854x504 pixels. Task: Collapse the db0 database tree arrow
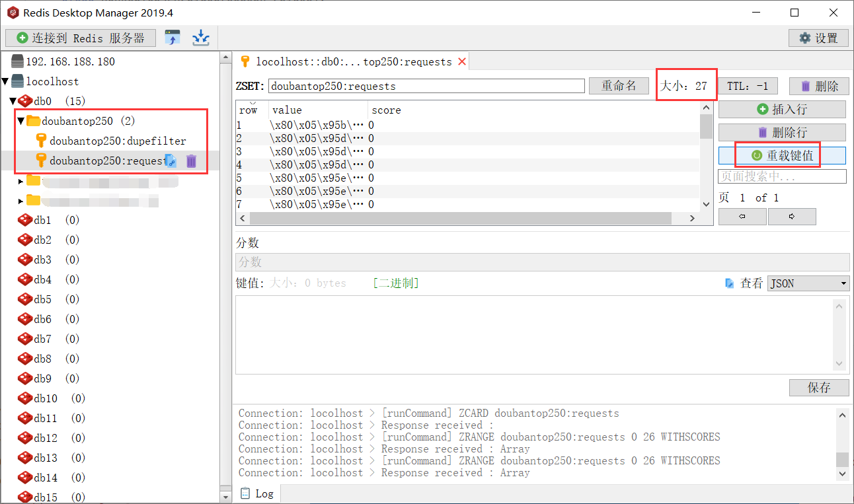pyautogui.click(x=13, y=101)
